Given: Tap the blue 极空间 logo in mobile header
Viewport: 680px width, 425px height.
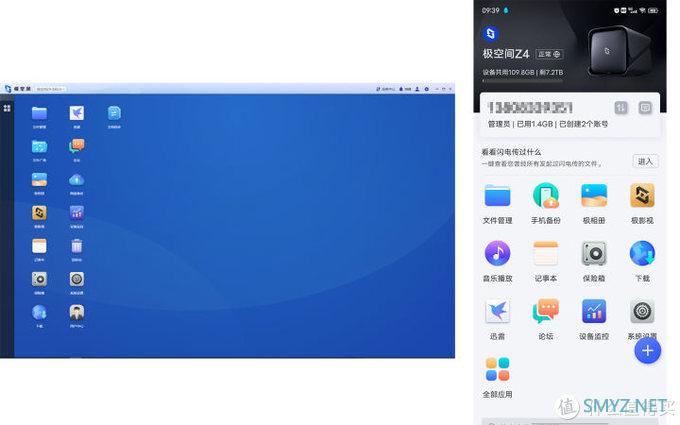Looking at the screenshot, I should click(490, 33).
